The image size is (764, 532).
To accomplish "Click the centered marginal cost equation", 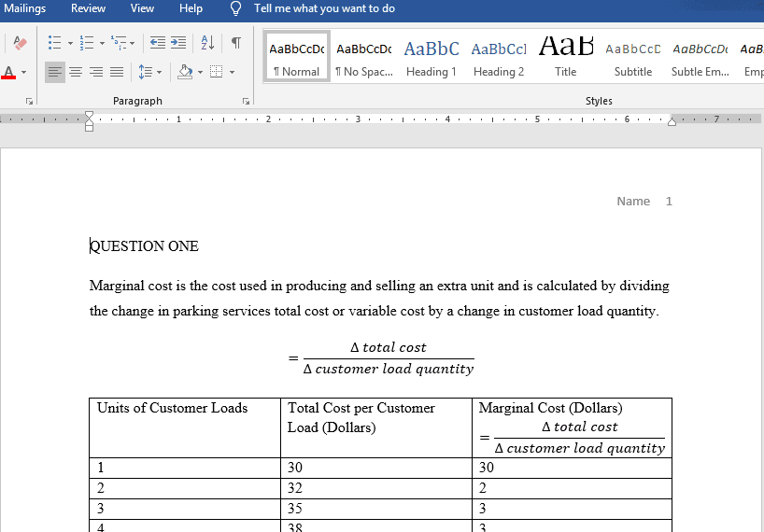I will pyautogui.click(x=381, y=358).
